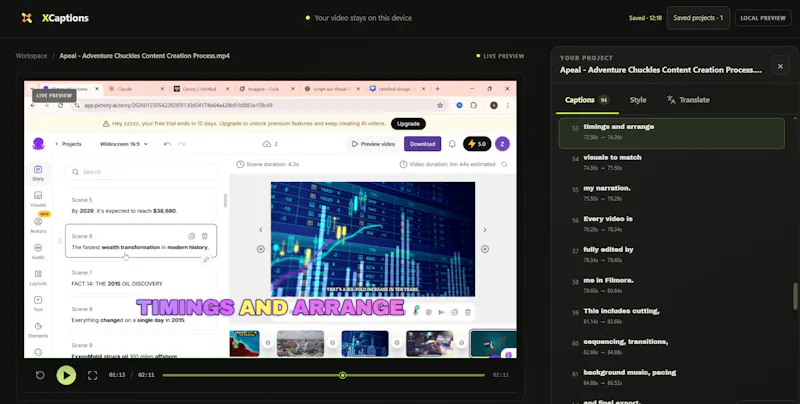Select caption 'visuals to match'
800x404 pixels.
(x=671, y=162)
